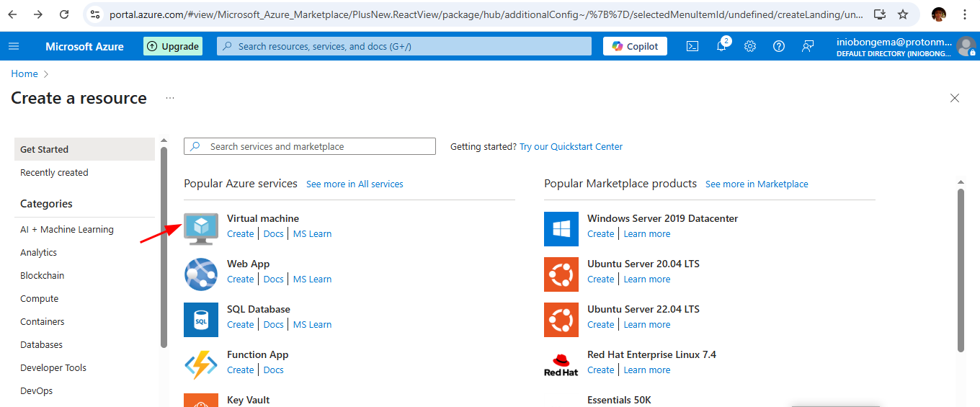
Task: Open the Help question mark icon
Action: point(779,46)
